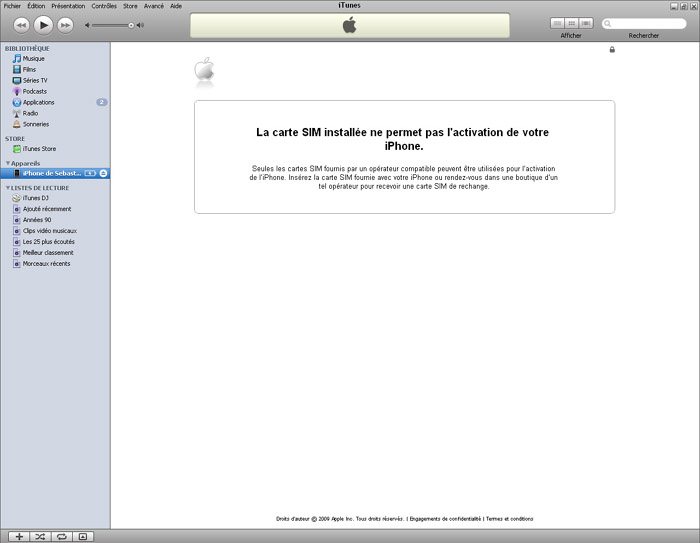This screenshot has height=543, width=700.
Task: Click the iPhone battery indicator icon
Action: tap(91, 173)
